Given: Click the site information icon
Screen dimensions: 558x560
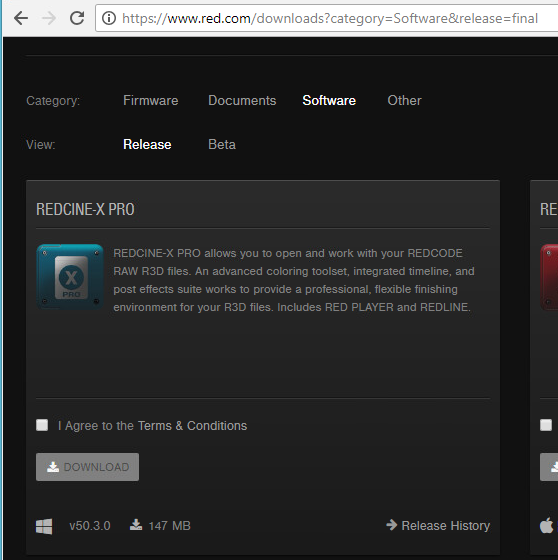Looking at the screenshot, I should click(x=109, y=18).
